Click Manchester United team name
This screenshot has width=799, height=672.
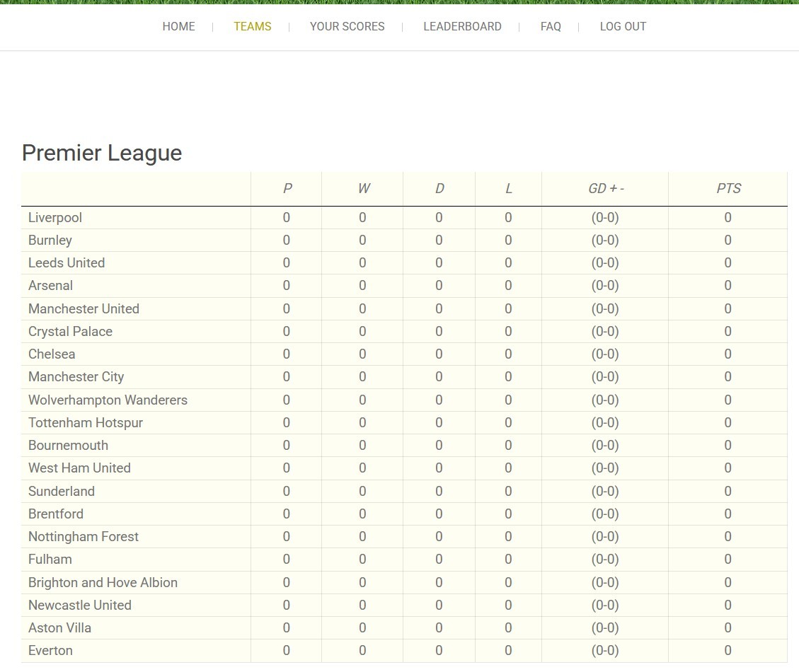tap(84, 308)
